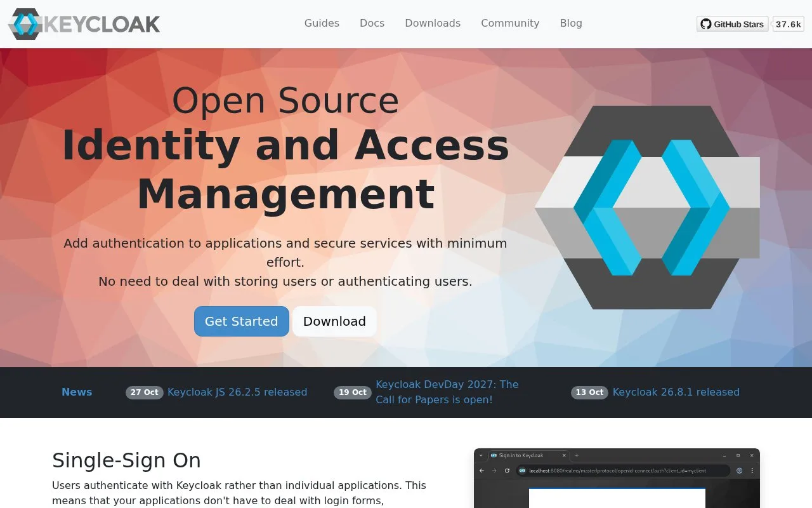Image resolution: width=812 pixels, height=508 pixels.
Task: Open the Keycloak 26.8.1 released news
Action: coord(676,392)
